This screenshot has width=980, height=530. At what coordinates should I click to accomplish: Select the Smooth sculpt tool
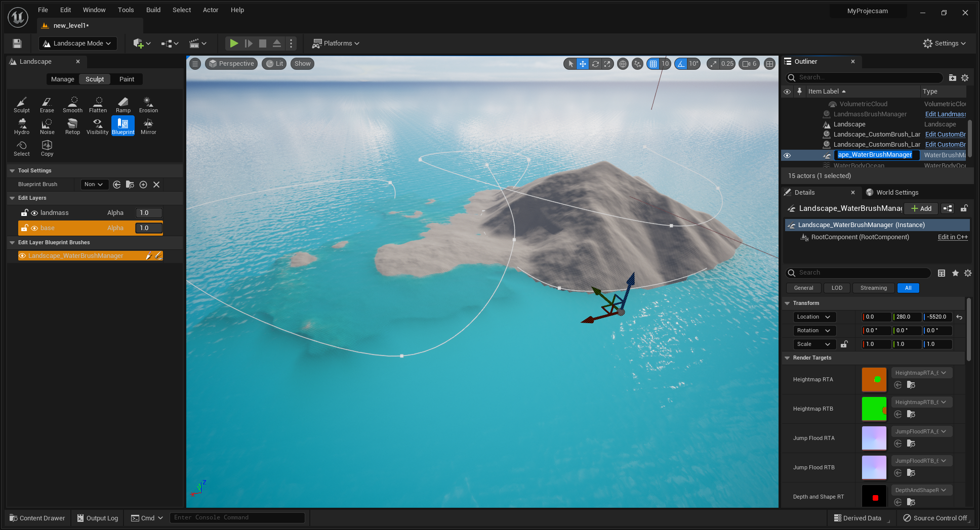[x=72, y=105]
